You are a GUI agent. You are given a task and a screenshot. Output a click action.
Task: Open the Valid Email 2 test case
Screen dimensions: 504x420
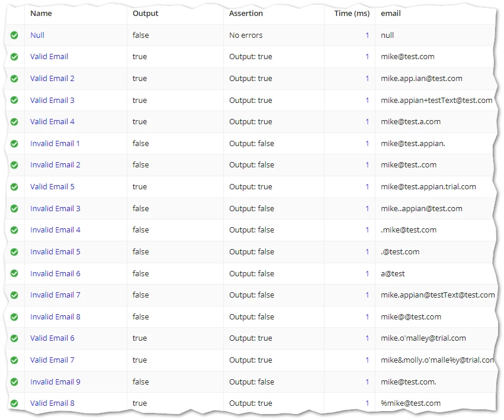point(52,78)
